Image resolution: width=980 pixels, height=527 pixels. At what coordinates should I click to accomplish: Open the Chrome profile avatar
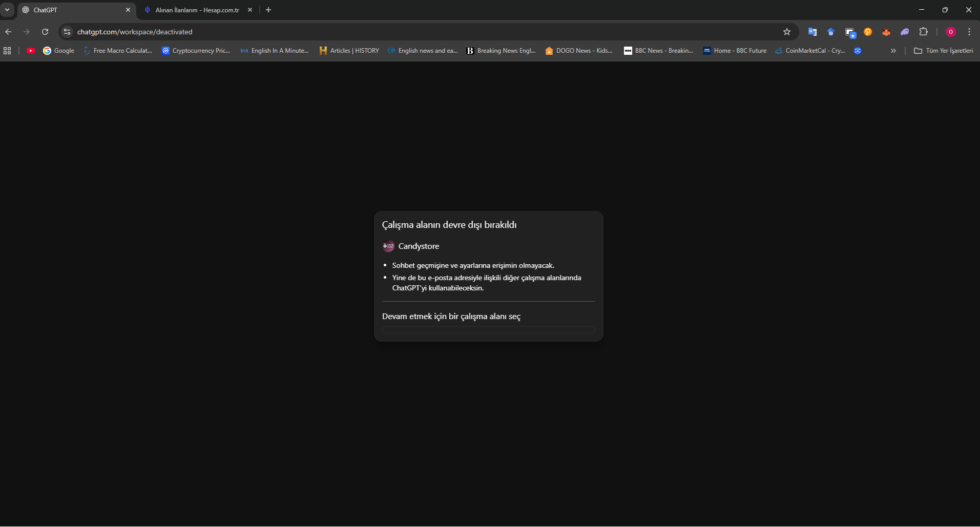[951, 32]
